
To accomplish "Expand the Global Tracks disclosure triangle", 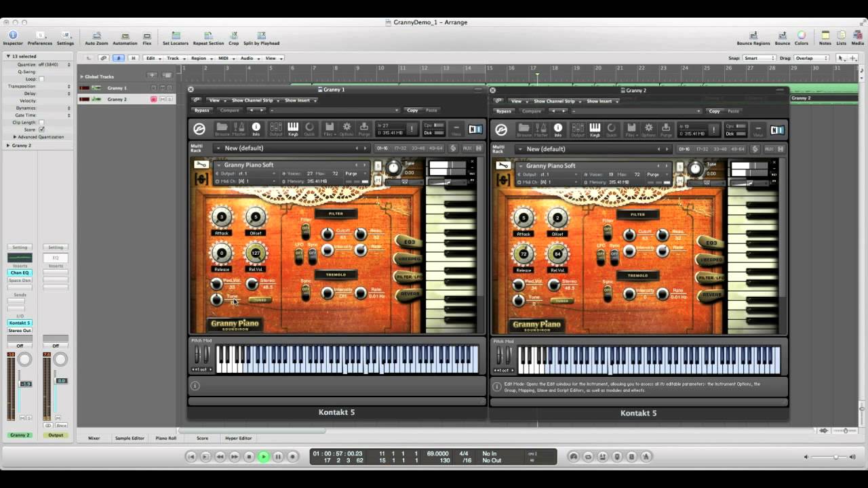I will (81, 77).
